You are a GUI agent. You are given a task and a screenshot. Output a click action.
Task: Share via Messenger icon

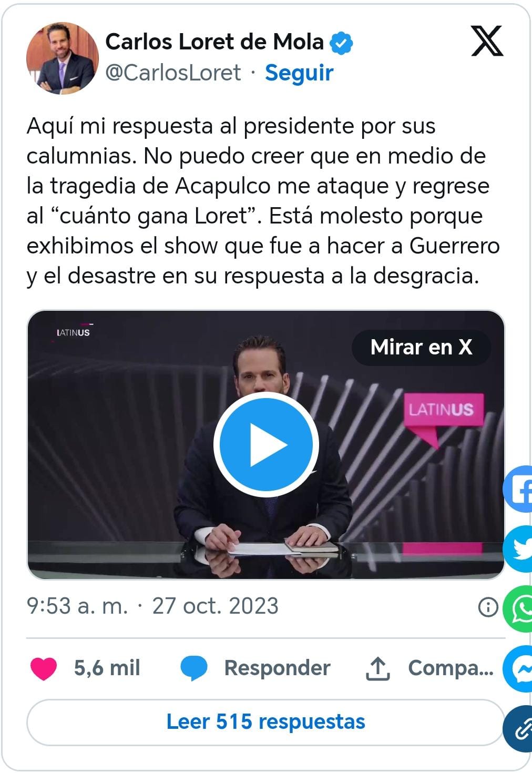coord(518,668)
